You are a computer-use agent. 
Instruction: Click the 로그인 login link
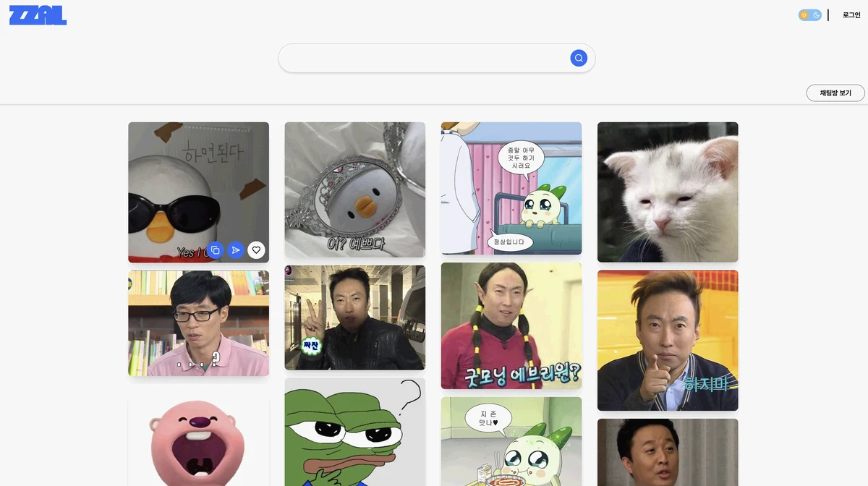(851, 15)
